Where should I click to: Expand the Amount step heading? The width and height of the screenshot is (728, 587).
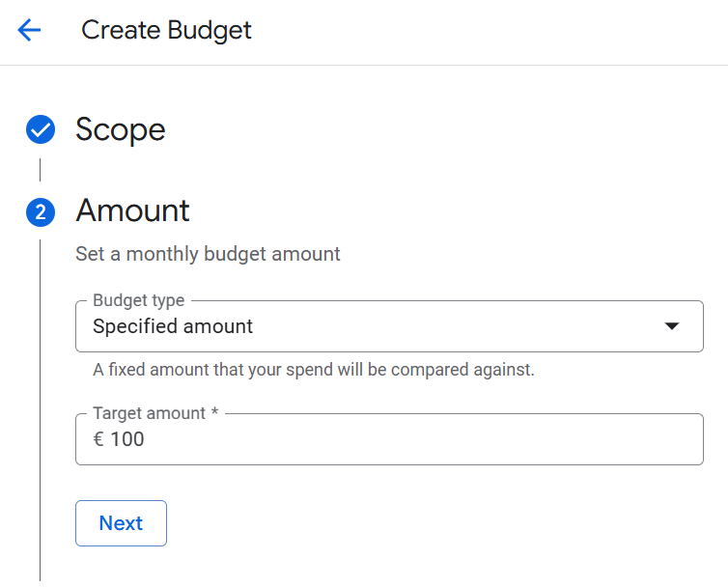tap(133, 210)
